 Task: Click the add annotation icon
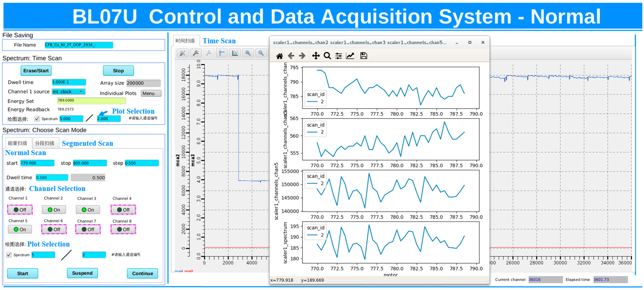tap(196, 53)
